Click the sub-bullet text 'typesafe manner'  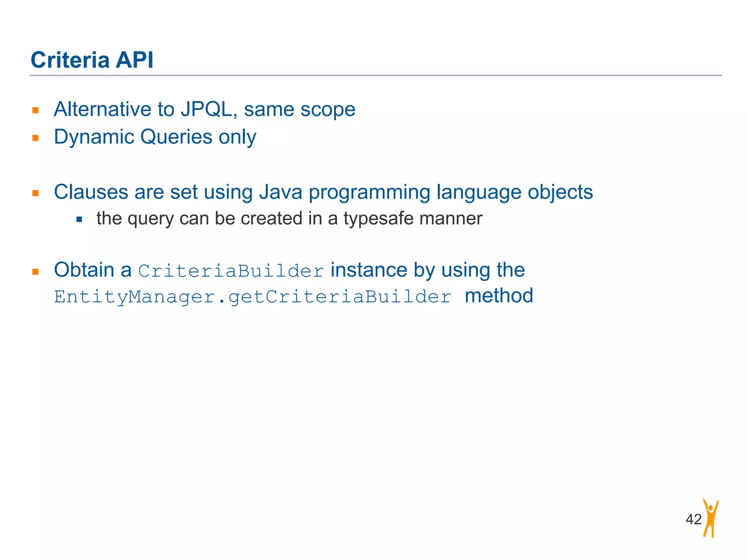[x=413, y=219]
